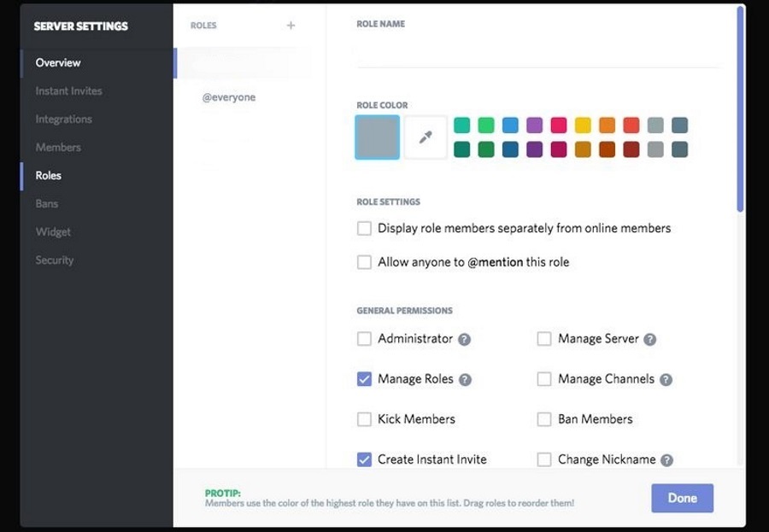Show help for Manage Roles permission
This screenshot has height=532, width=769.
(465, 379)
